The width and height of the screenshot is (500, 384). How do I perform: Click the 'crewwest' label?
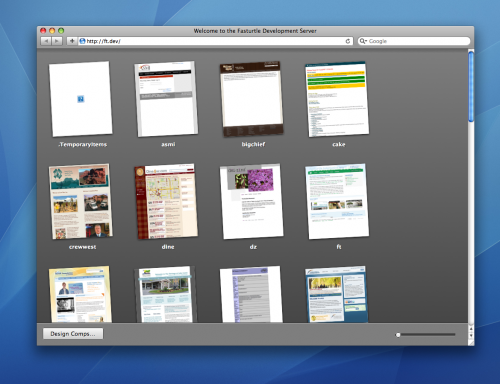pos(82,247)
